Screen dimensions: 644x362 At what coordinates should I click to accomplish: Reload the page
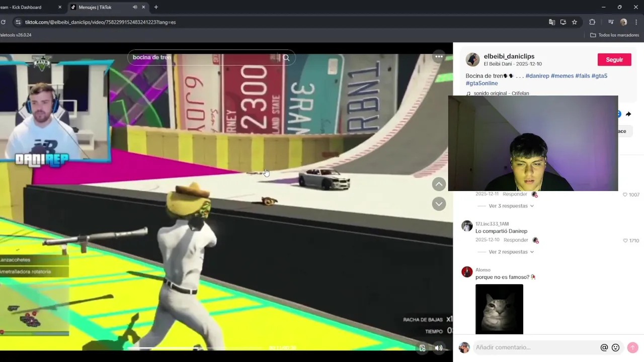point(3,22)
